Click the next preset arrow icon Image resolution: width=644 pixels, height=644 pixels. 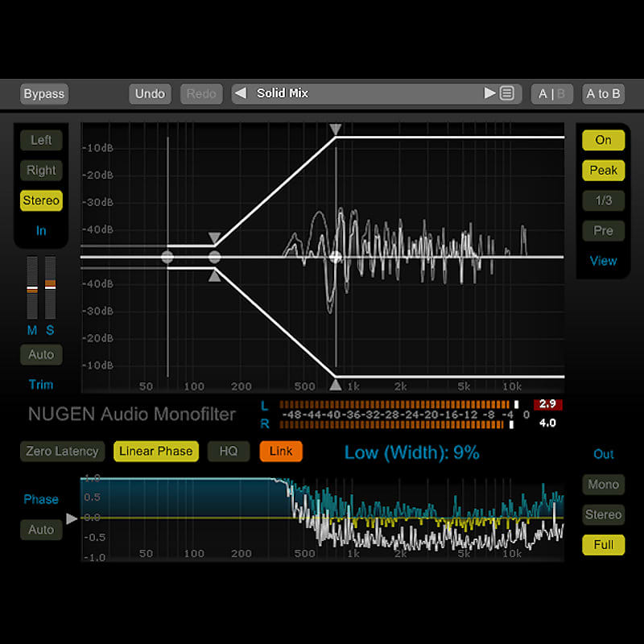click(490, 93)
